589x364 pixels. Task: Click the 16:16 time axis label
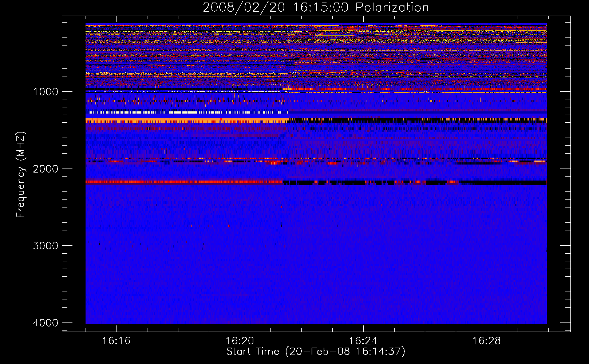[x=116, y=341]
